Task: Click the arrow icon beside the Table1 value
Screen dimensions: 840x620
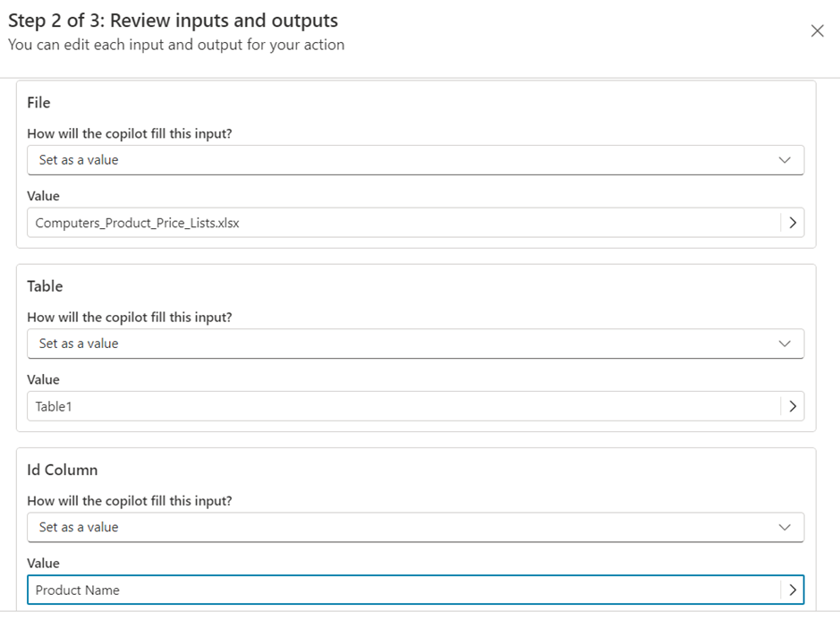Action: pyautogui.click(x=793, y=406)
